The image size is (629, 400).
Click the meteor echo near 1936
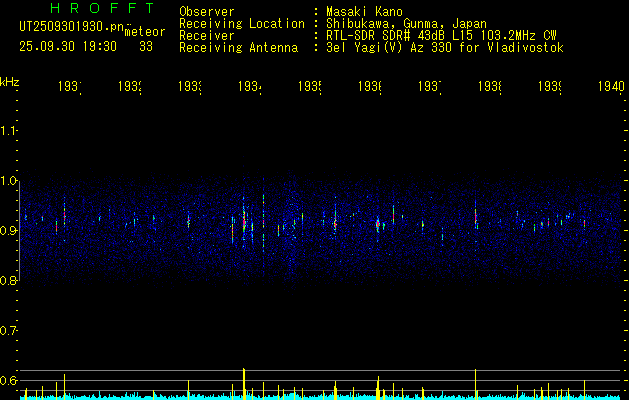click(x=377, y=225)
